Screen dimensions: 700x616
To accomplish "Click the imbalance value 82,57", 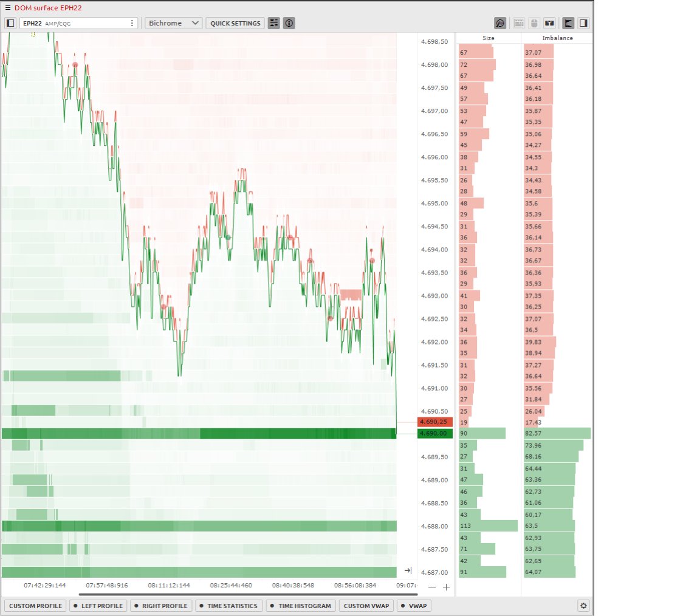I will (557, 433).
